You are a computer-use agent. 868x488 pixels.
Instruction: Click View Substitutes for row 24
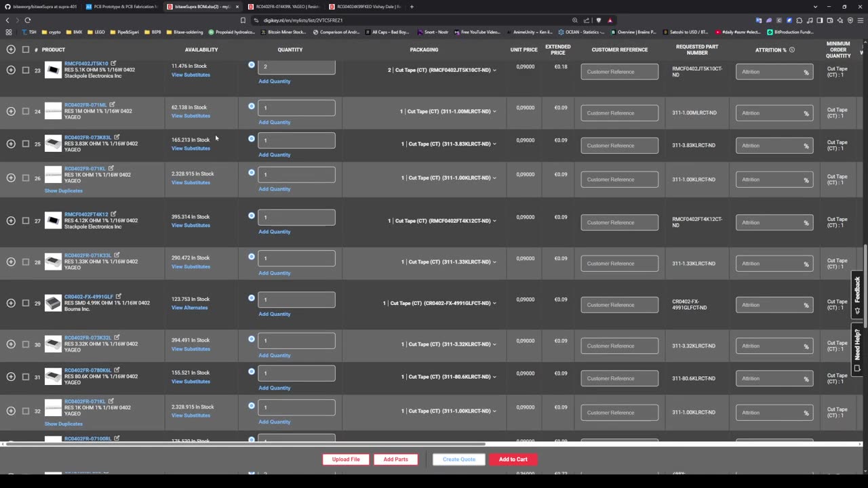click(191, 116)
